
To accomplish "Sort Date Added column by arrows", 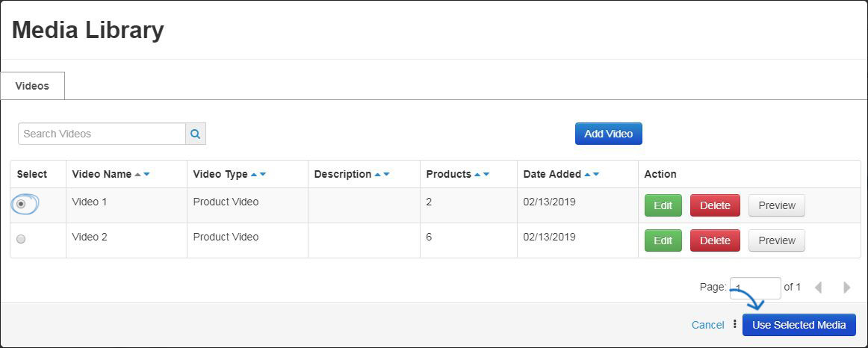I will [x=592, y=174].
